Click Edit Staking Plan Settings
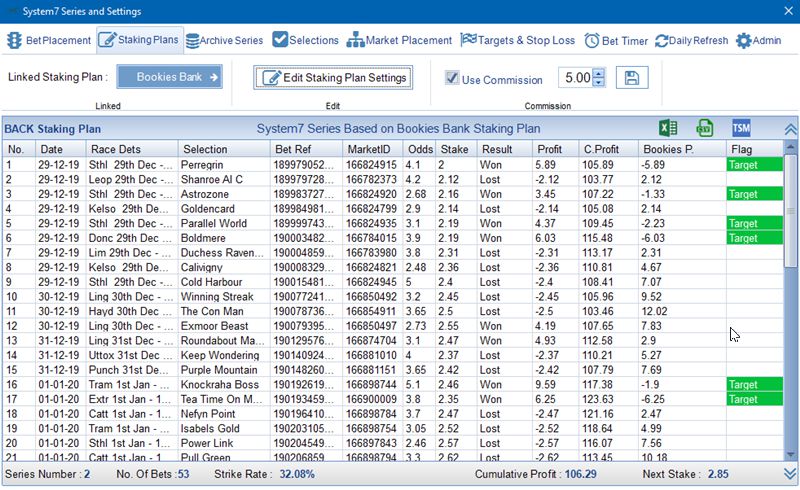The width and height of the screenshot is (800, 490). [x=333, y=78]
